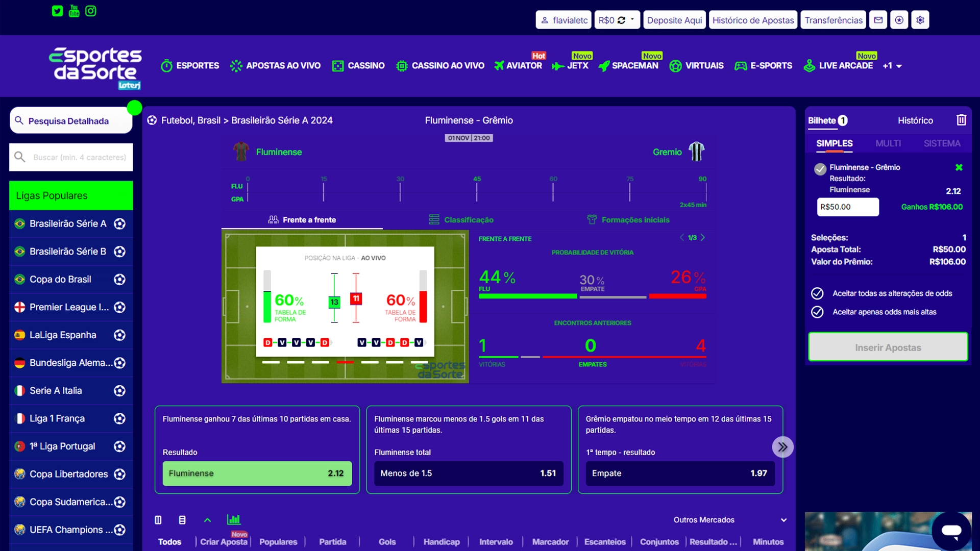Expand the +1 more menu items
The image size is (980, 551).
pyautogui.click(x=892, y=66)
